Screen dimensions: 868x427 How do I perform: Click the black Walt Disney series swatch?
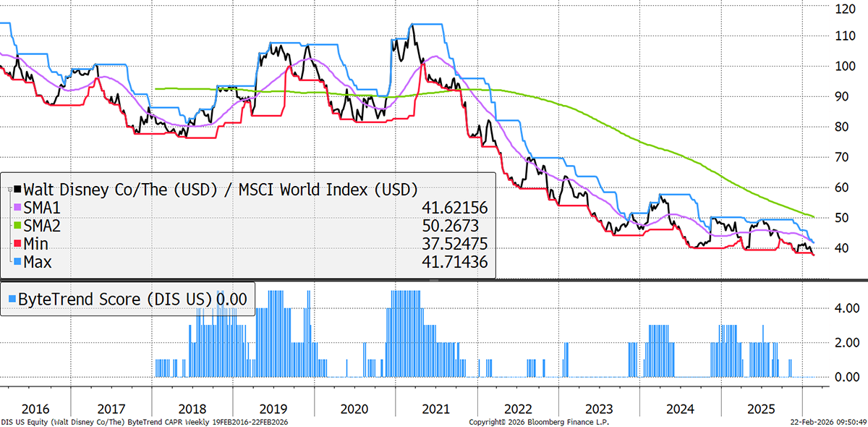pyautogui.click(x=18, y=190)
